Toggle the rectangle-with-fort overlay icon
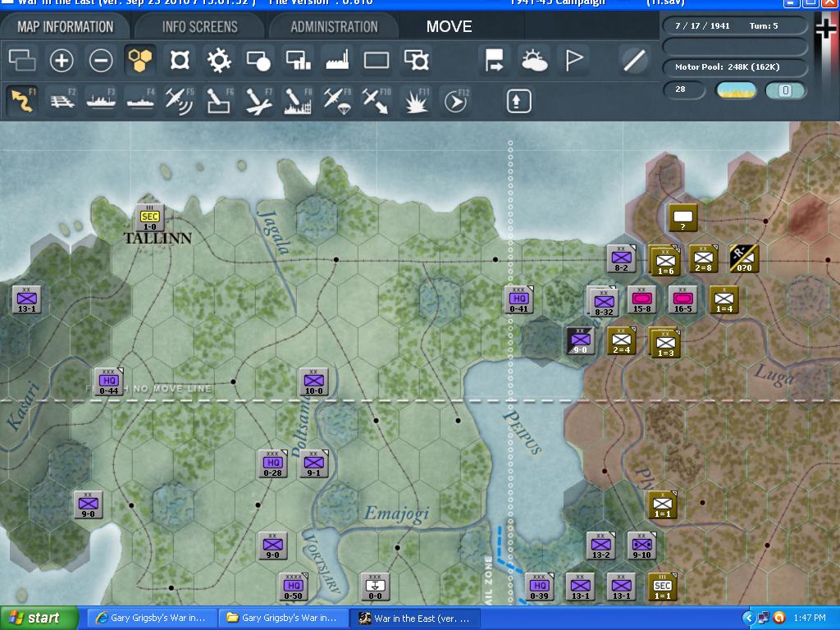This screenshot has width=840, height=630. pyautogui.click(x=416, y=60)
